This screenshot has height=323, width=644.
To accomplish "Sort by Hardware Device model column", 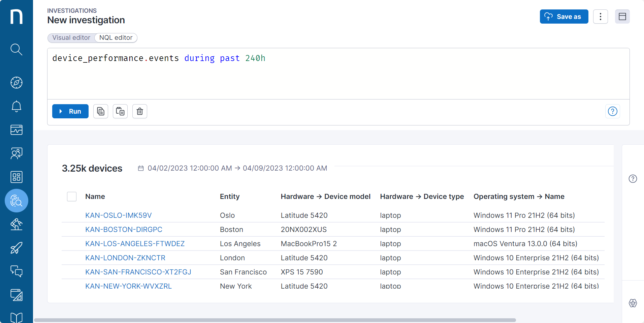I will 325,197.
